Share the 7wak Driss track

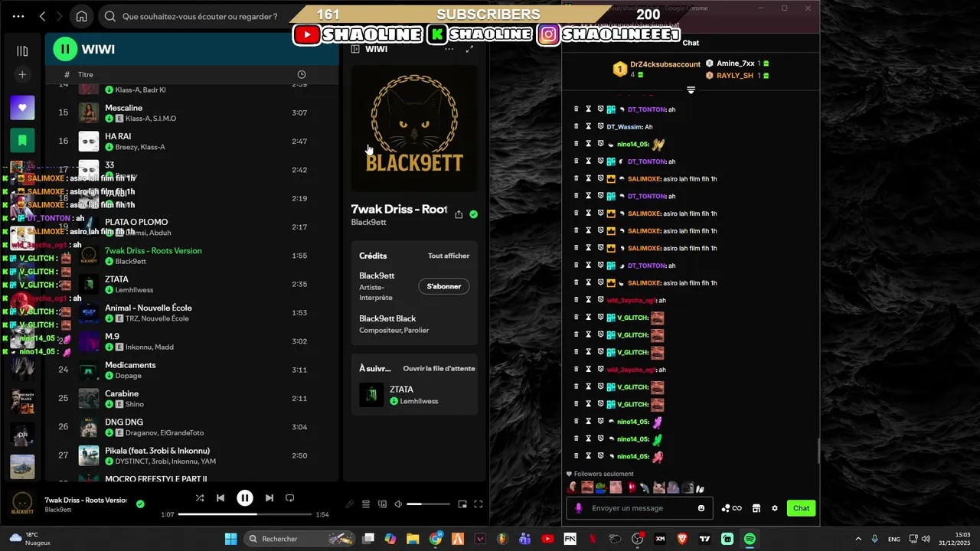point(459,215)
